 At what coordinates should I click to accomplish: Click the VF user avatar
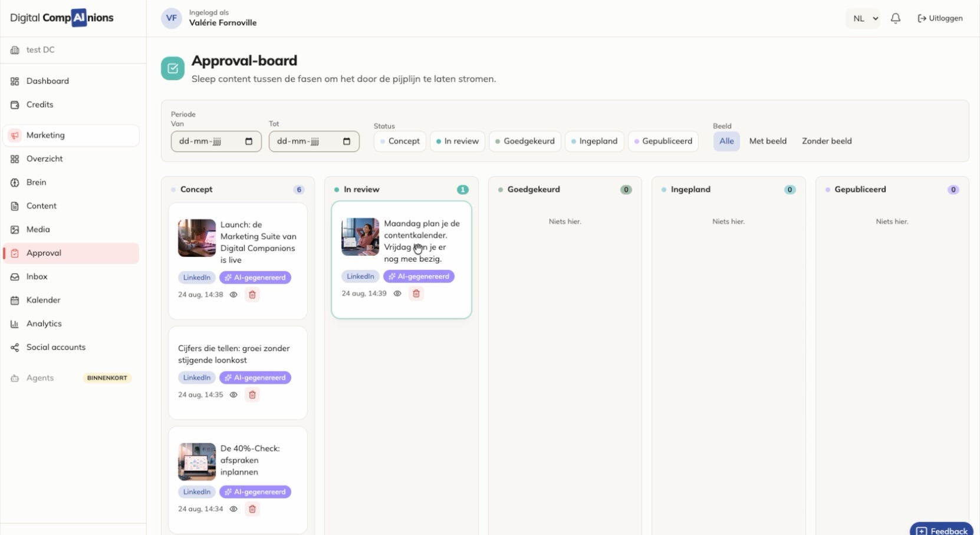coord(172,18)
